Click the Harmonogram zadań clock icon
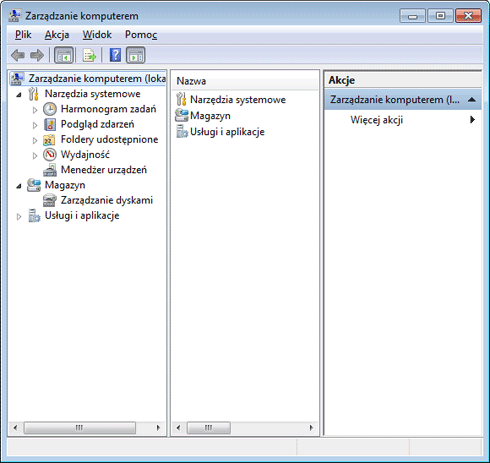Viewport: 490px width, 463px height. (x=50, y=109)
